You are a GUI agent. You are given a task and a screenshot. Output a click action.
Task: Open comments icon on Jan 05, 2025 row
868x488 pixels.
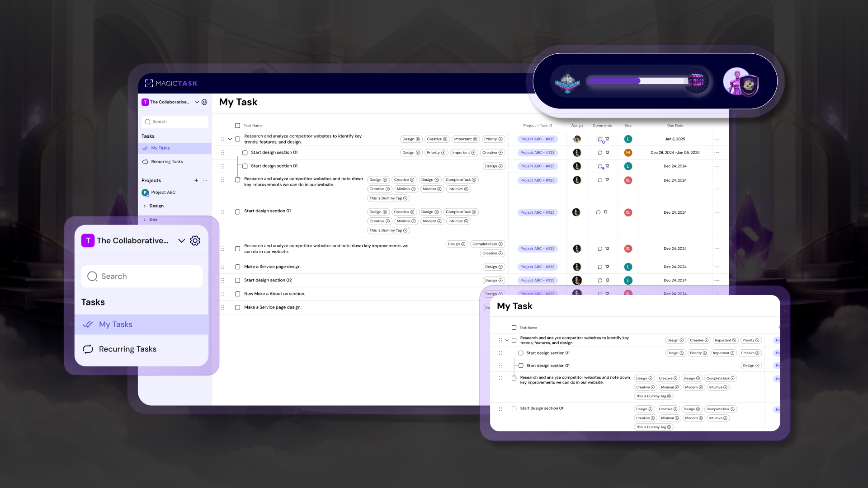click(x=600, y=153)
